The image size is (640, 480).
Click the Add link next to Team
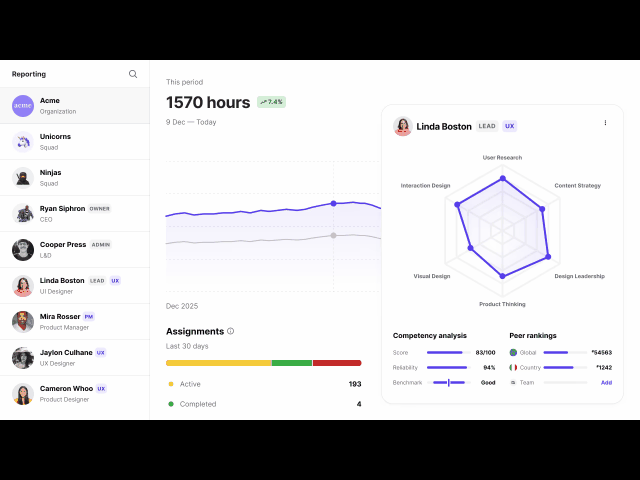tap(606, 382)
